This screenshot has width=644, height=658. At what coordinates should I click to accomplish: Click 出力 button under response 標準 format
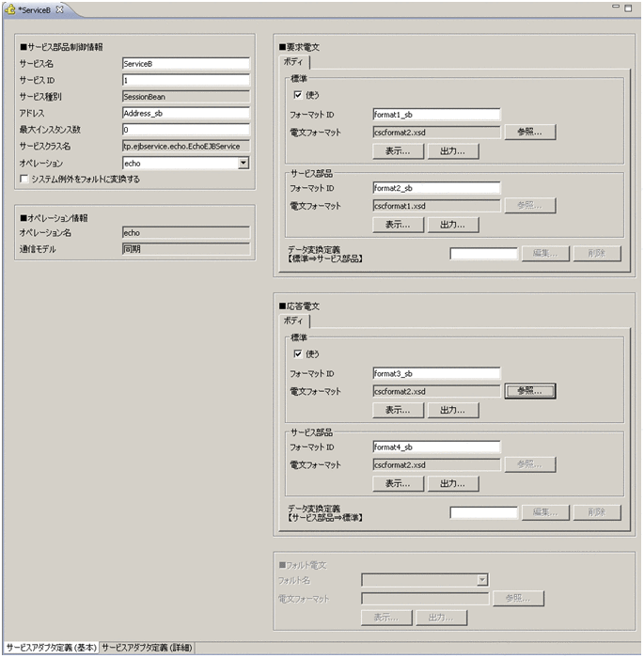tap(453, 410)
